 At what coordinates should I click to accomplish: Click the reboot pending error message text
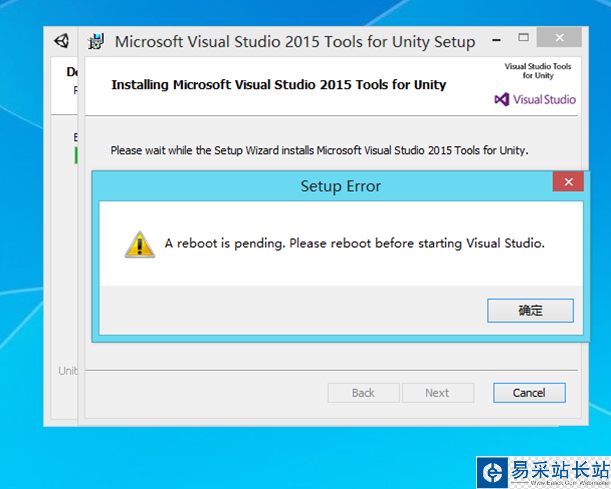click(x=354, y=243)
